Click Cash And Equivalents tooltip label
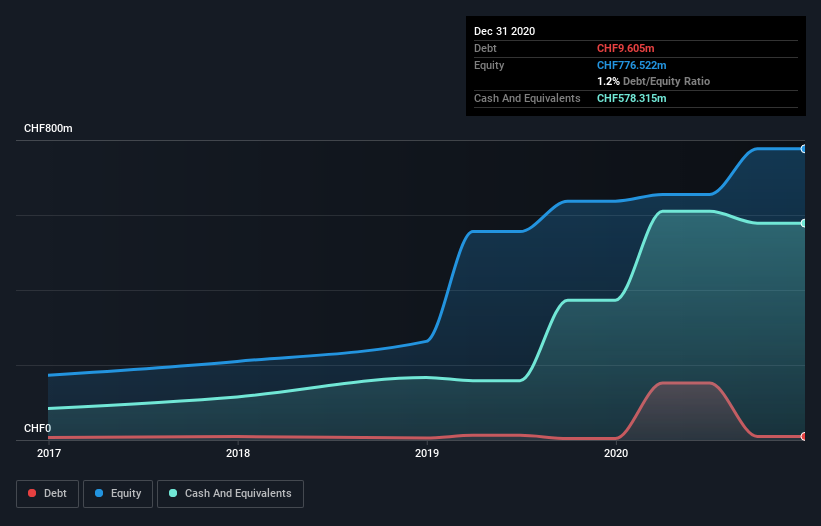This screenshot has width=821, height=526. pyautogui.click(x=527, y=98)
